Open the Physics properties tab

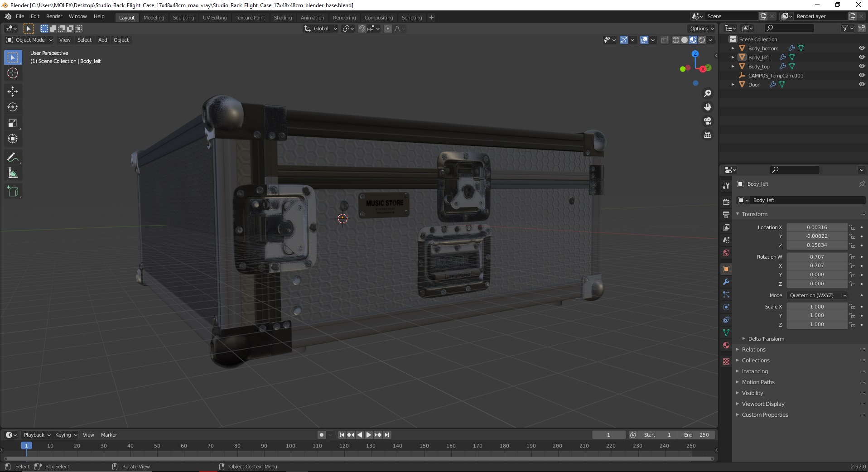[726, 307]
